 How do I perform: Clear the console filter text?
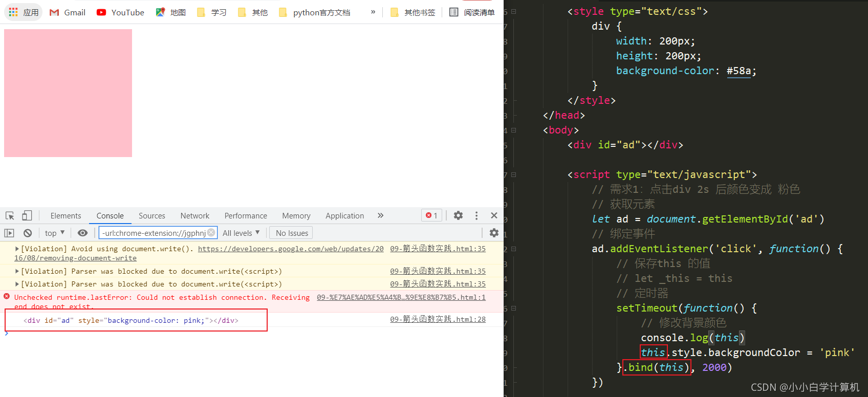click(x=211, y=233)
